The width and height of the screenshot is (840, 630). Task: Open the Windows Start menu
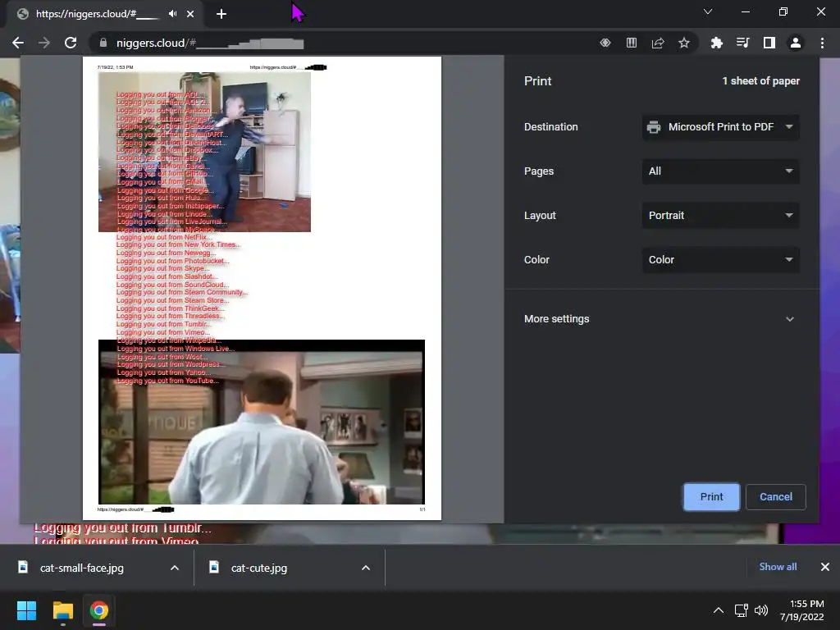26,610
